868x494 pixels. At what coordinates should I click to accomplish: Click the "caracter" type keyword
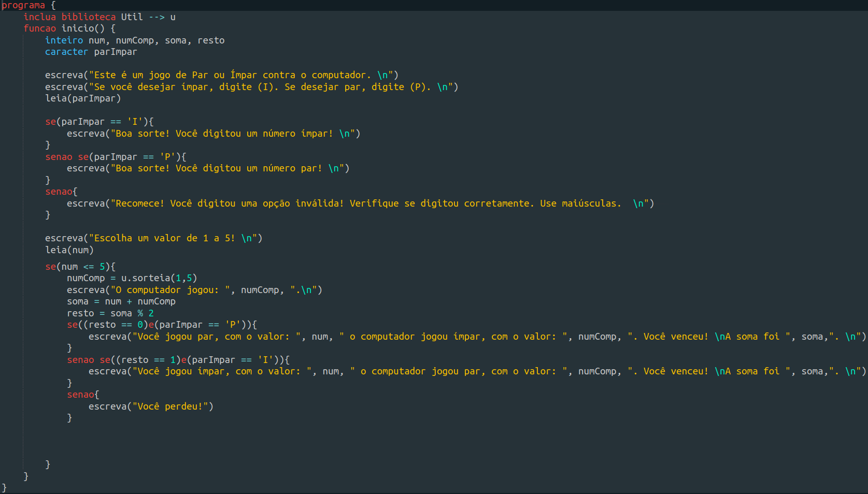66,52
